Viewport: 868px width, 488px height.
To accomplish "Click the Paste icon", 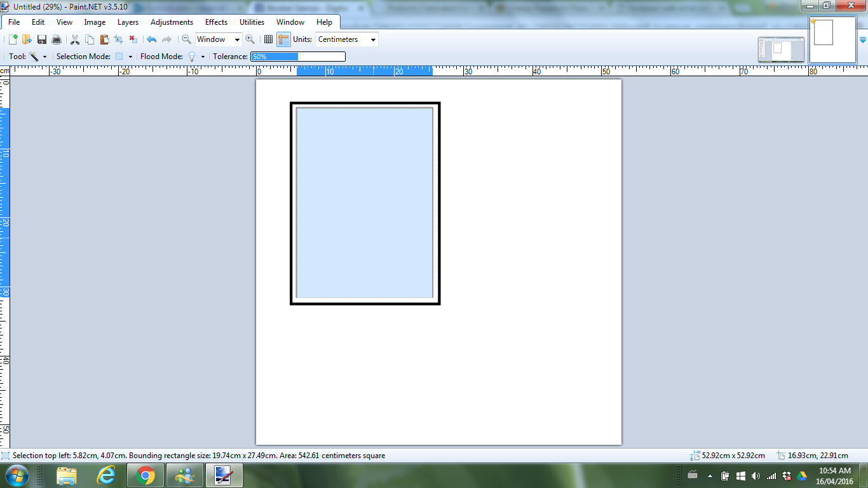I will [104, 39].
